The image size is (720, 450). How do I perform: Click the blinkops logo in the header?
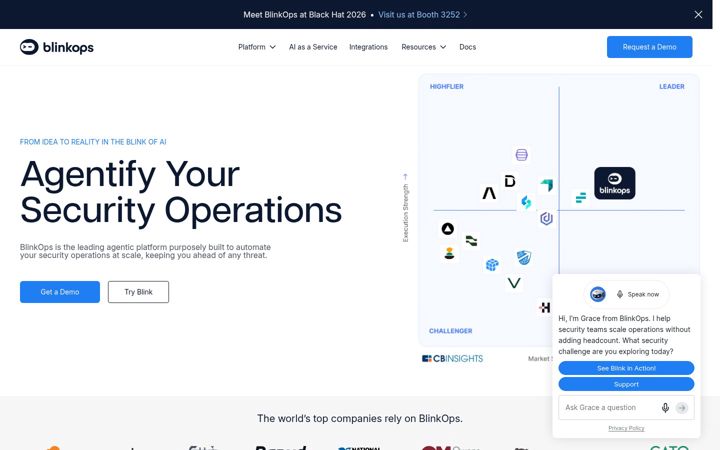(x=56, y=47)
